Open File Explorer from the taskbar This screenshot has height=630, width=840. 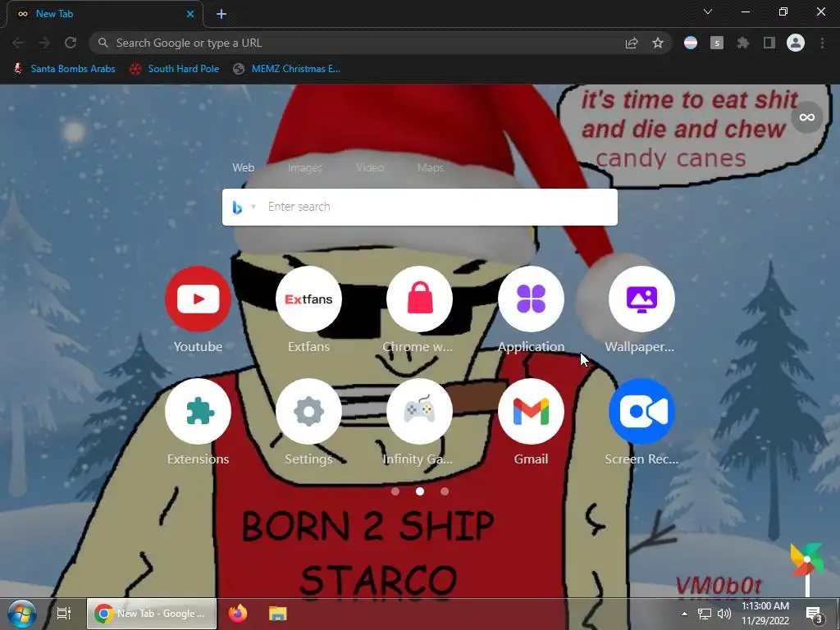coord(278,614)
